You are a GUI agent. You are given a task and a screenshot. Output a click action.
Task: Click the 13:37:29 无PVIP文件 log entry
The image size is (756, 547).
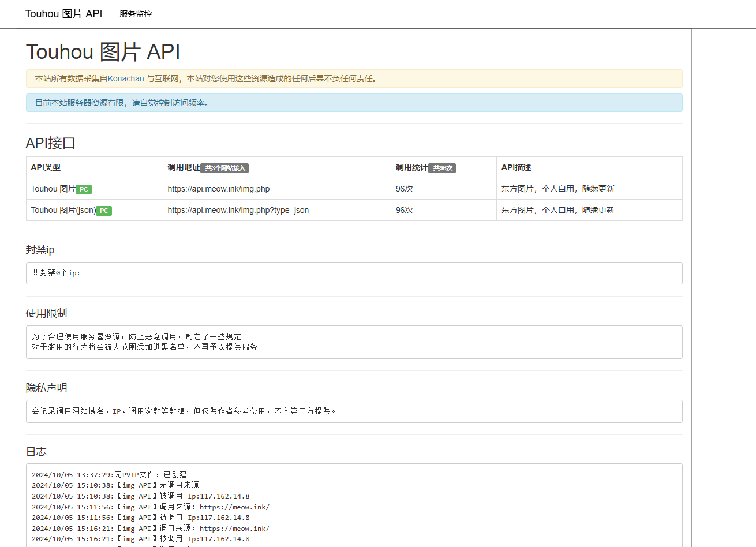109,474
